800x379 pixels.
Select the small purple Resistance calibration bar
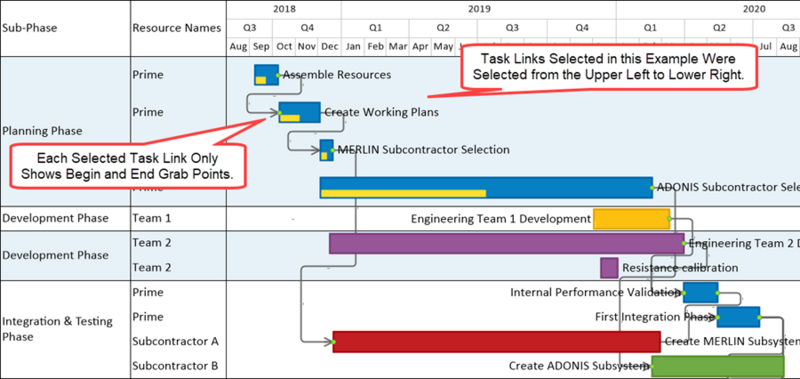[x=609, y=268]
